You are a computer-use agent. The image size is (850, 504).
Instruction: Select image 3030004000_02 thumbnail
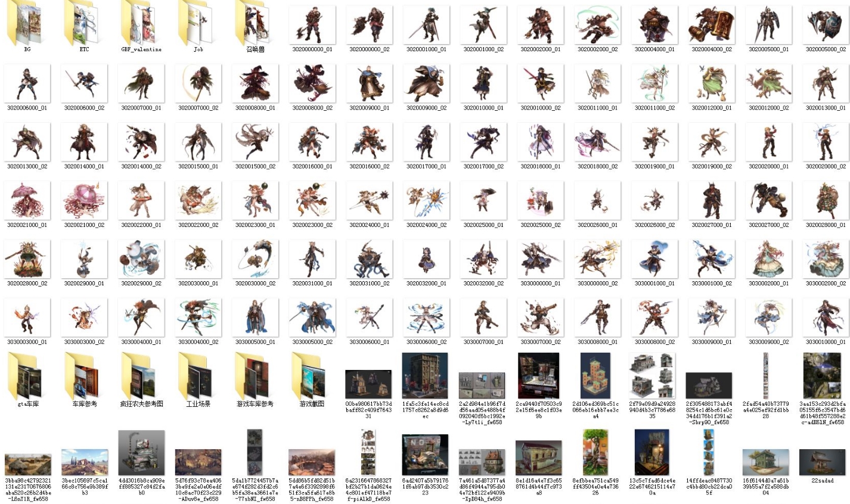point(198,318)
